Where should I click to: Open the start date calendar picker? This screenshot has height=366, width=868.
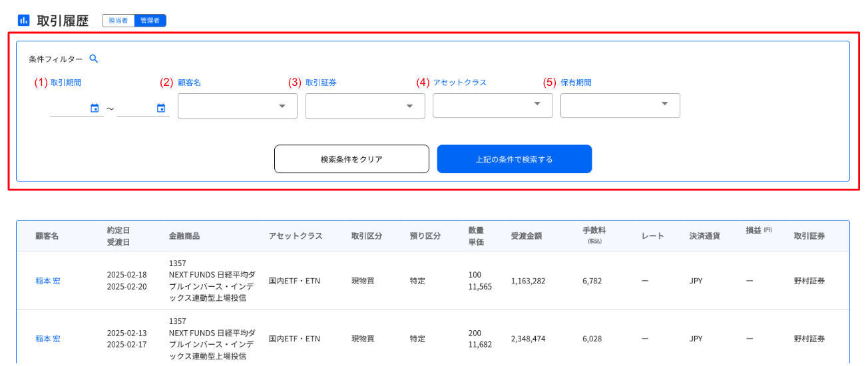95,108
